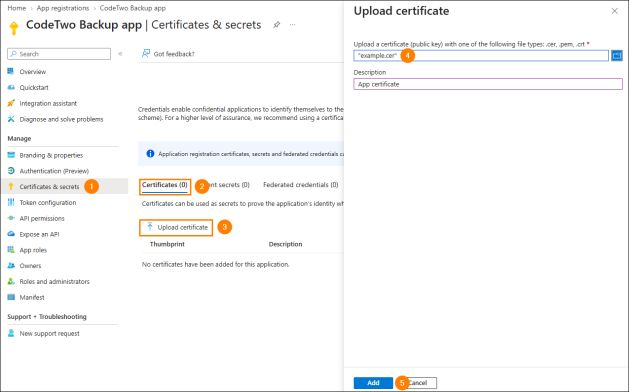The width and height of the screenshot is (629, 392).
Task: Open the Owners page
Action: pos(30,266)
